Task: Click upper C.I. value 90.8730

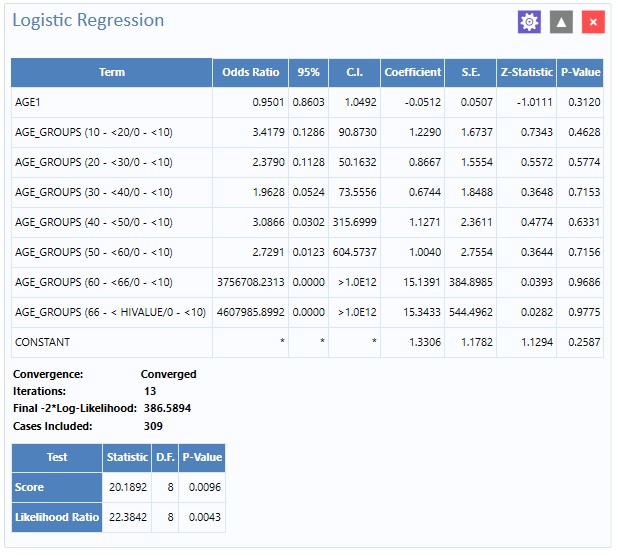Action: click(x=357, y=132)
